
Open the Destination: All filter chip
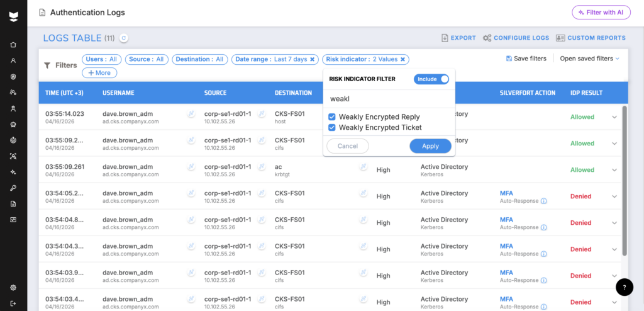[x=199, y=59]
